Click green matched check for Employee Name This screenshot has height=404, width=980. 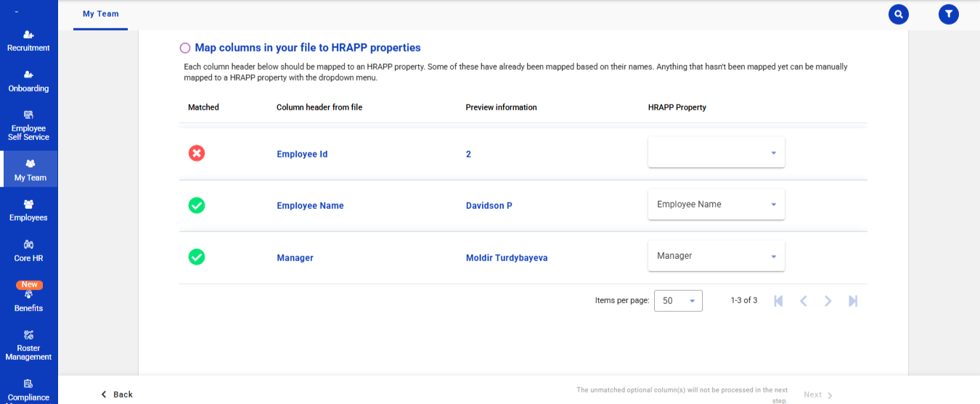[x=196, y=205]
